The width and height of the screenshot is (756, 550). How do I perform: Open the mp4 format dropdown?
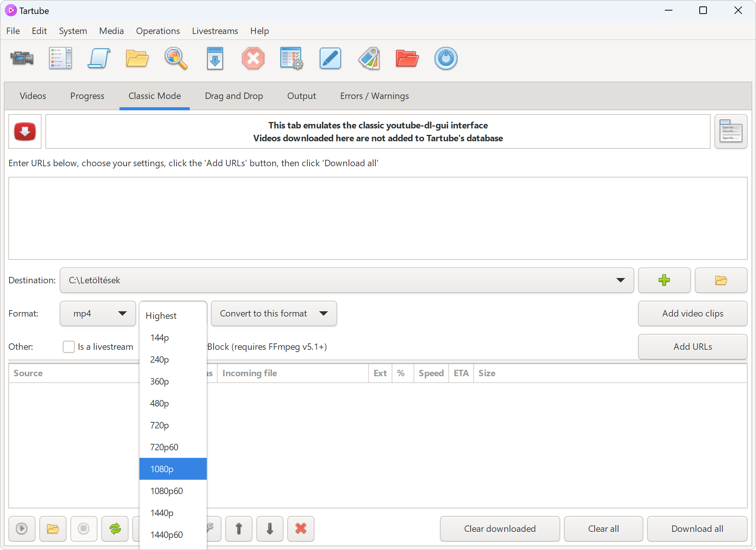click(98, 314)
